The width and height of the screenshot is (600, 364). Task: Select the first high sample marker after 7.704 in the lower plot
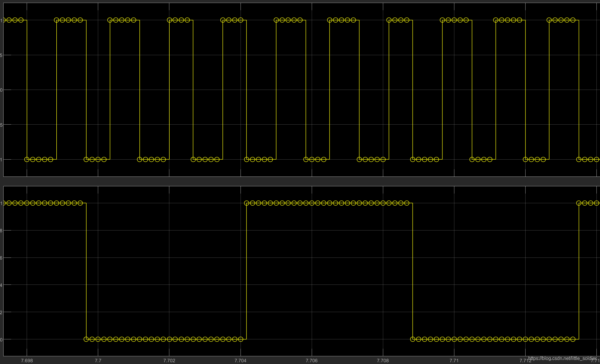click(246, 203)
